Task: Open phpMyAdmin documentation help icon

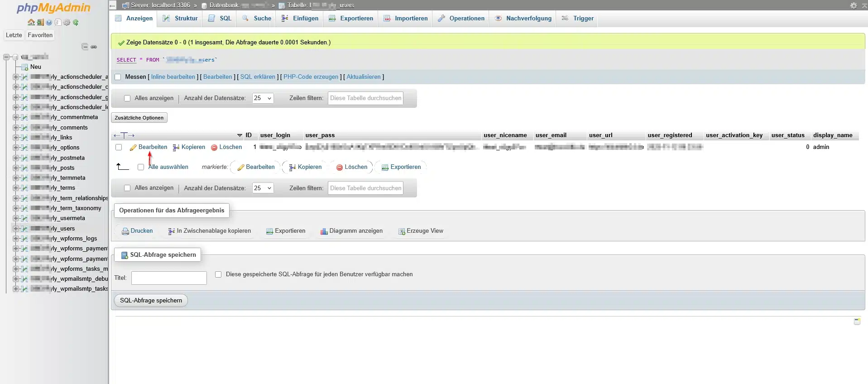Action: click(x=49, y=22)
